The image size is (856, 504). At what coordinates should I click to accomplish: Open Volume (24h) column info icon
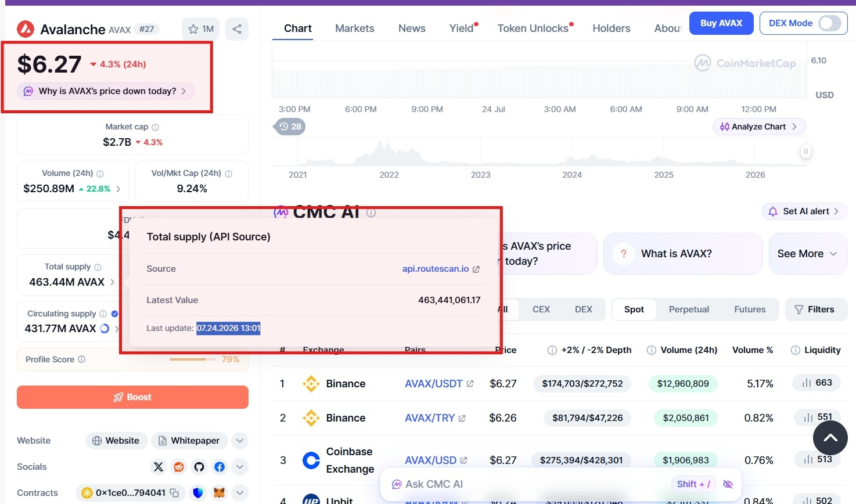click(652, 350)
